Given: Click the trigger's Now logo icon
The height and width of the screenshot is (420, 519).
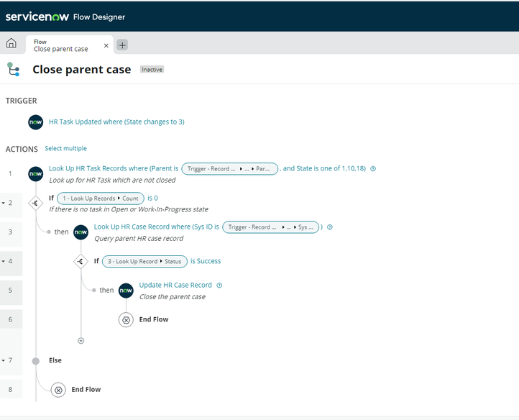Looking at the screenshot, I should (35, 122).
